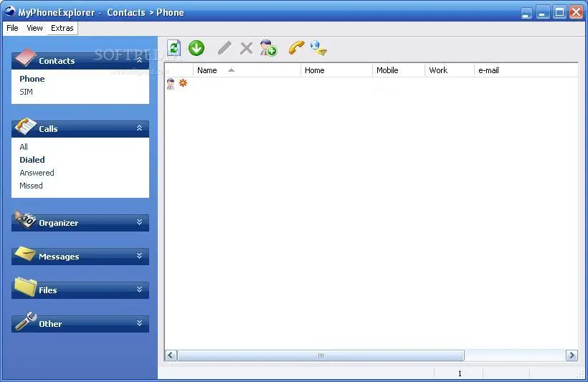
Task: Show Answered calls
Action: (37, 173)
